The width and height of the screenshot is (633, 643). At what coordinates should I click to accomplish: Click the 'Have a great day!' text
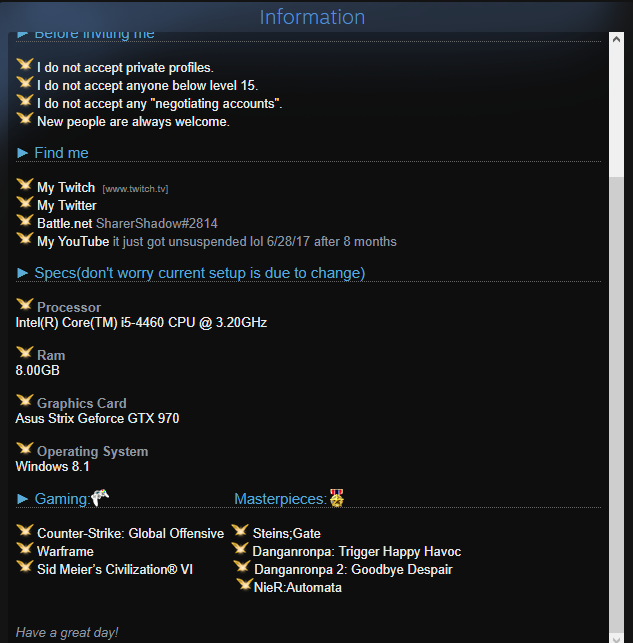coord(67,633)
